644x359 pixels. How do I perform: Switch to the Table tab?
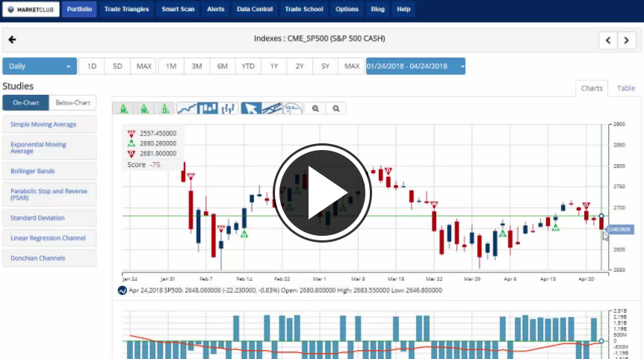click(625, 88)
